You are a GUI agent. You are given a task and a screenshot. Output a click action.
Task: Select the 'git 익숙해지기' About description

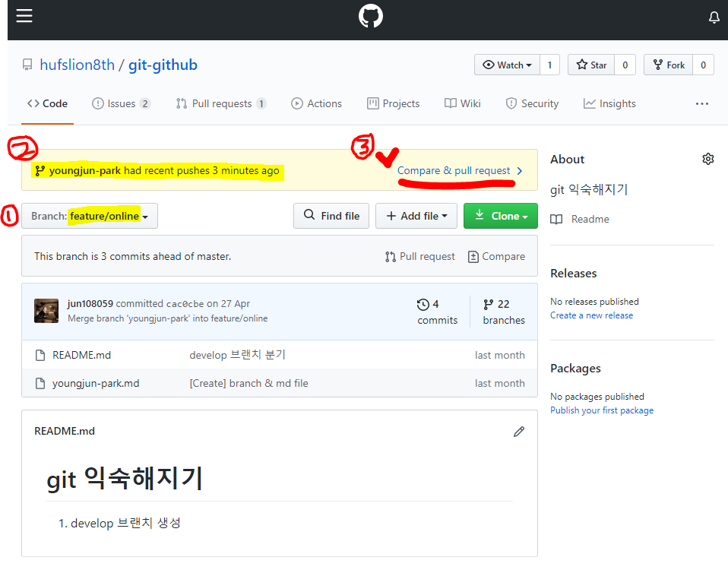point(589,189)
